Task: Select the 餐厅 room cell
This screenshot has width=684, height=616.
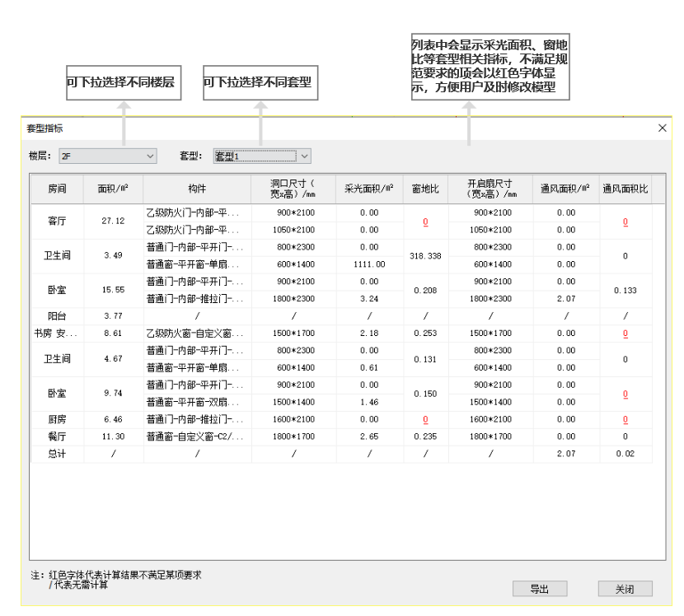Action: click(x=58, y=436)
